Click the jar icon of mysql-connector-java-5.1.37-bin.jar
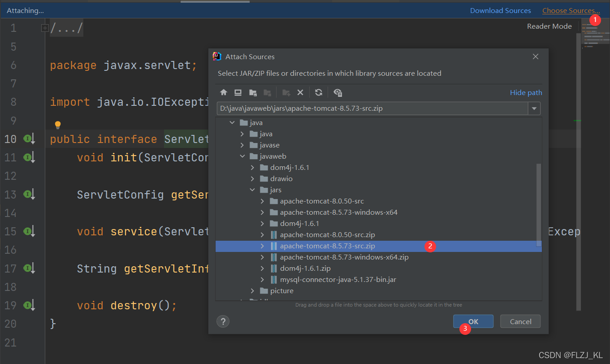This screenshot has height=364, width=610. (x=274, y=279)
